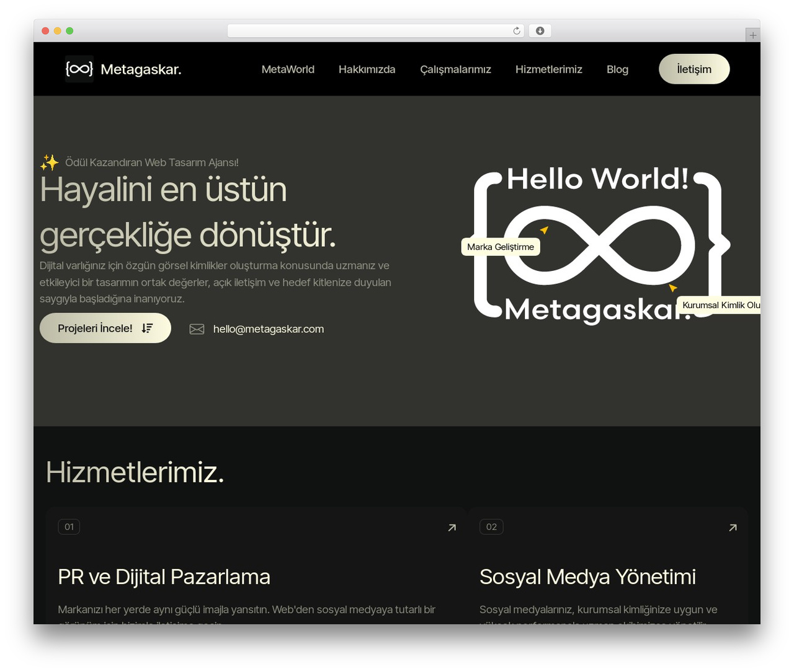The width and height of the screenshot is (794, 672).
Task: Click the Metagaskar infinity logo icon
Action: (x=79, y=69)
